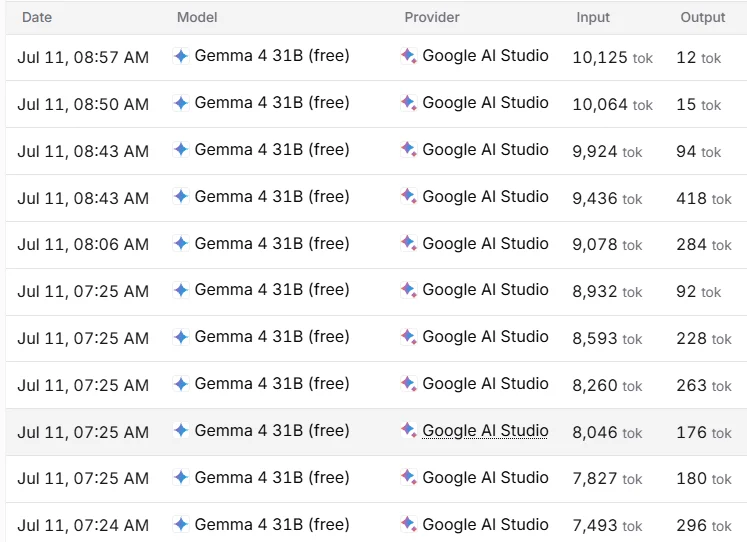The image size is (747, 542).
Task: Click Gemma icon in row with 9,436 tok input
Action: (x=181, y=196)
